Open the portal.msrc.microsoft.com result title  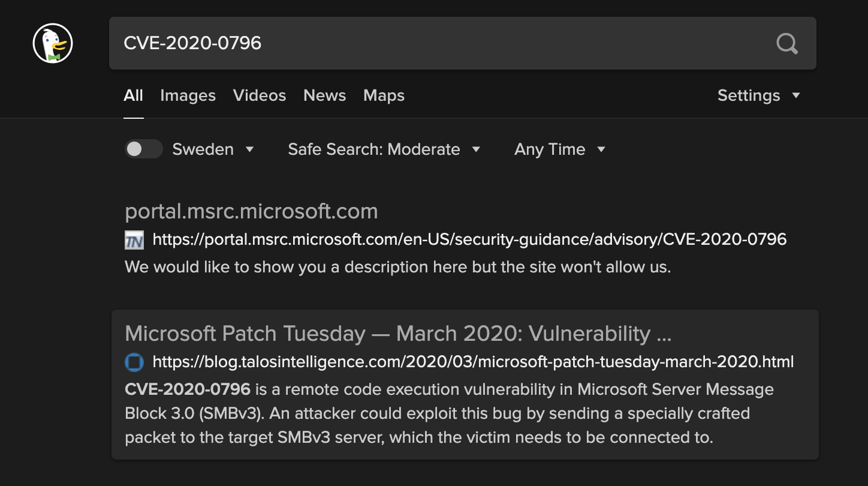tap(251, 211)
